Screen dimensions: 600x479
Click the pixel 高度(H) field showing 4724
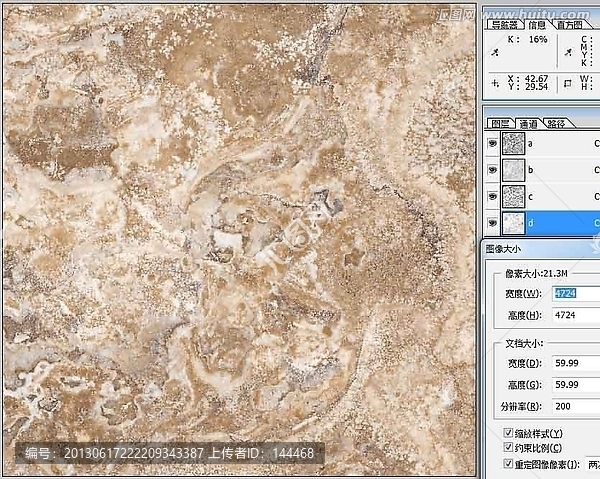tap(576, 315)
